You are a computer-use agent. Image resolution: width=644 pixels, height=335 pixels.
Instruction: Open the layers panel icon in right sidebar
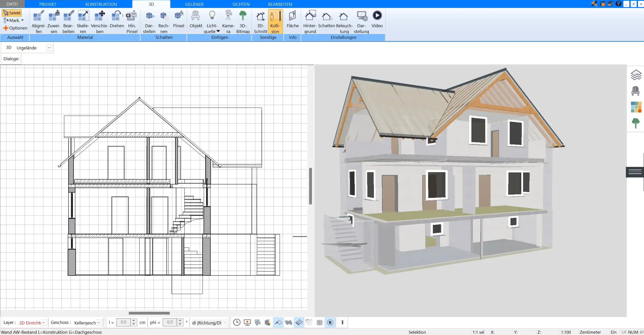click(636, 75)
